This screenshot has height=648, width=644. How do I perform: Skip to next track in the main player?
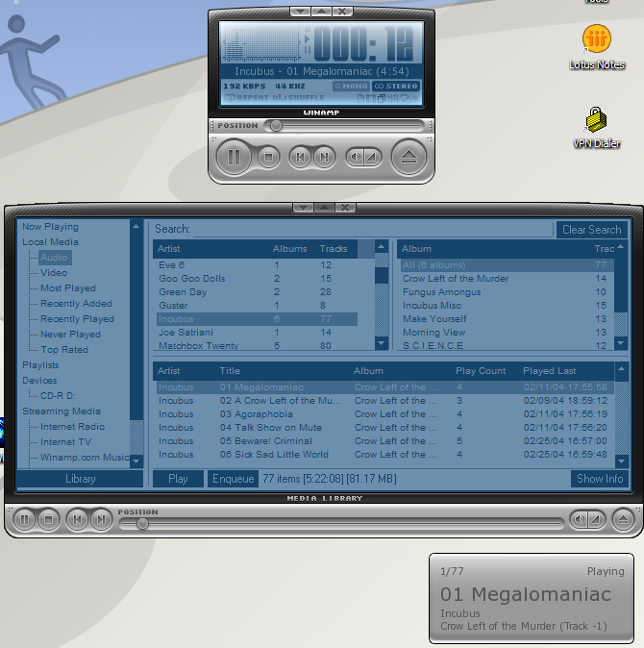(326, 157)
